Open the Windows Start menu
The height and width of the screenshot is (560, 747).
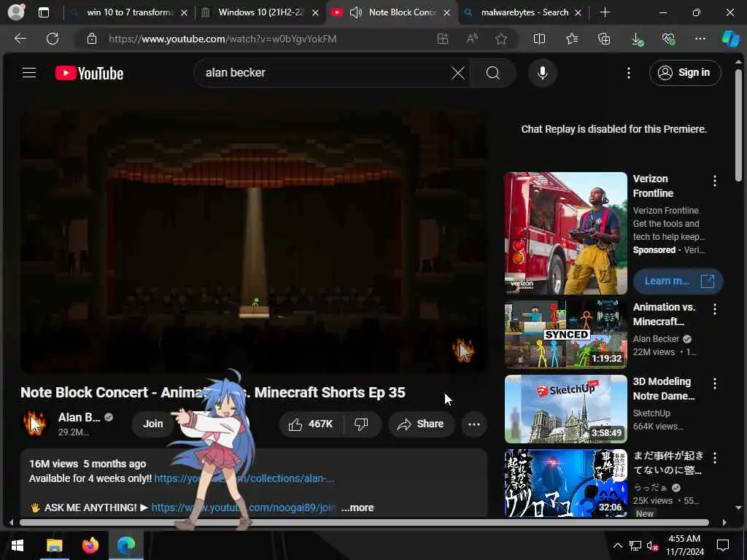coord(18,545)
